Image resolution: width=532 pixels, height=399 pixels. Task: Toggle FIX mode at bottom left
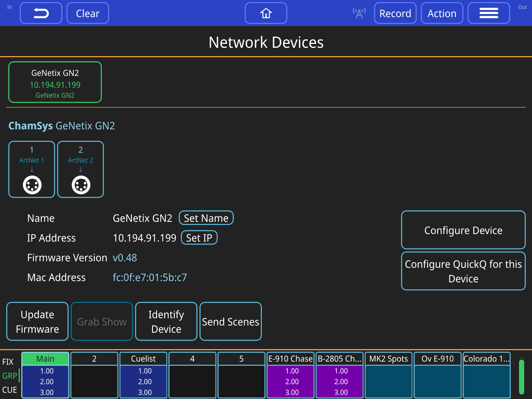point(9,361)
